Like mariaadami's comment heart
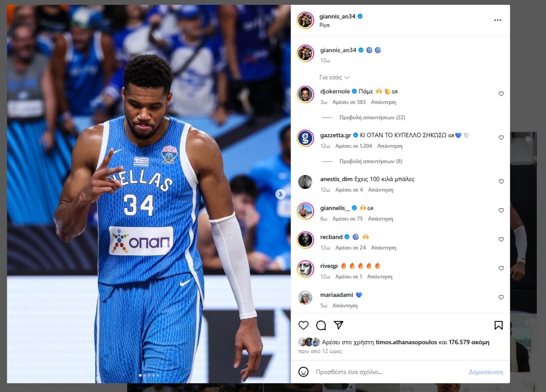Viewport: 546px width, 392px height. pos(501,297)
